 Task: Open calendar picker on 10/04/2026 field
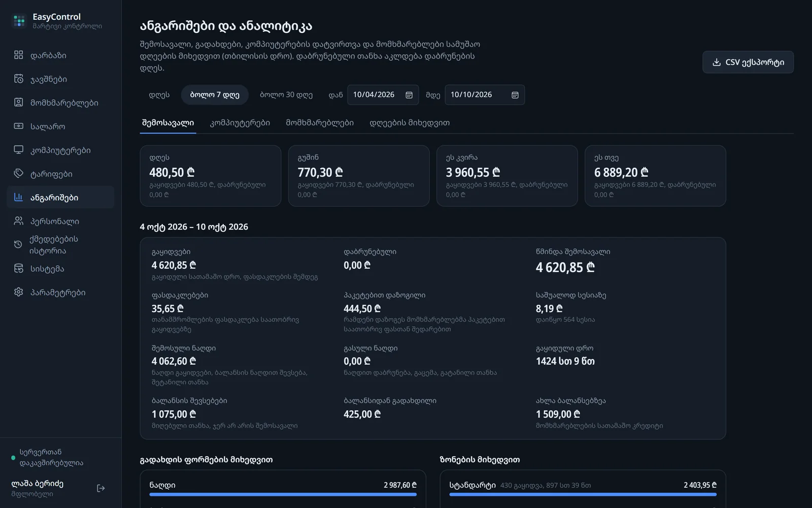pyautogui.click(x=409, y=95)
